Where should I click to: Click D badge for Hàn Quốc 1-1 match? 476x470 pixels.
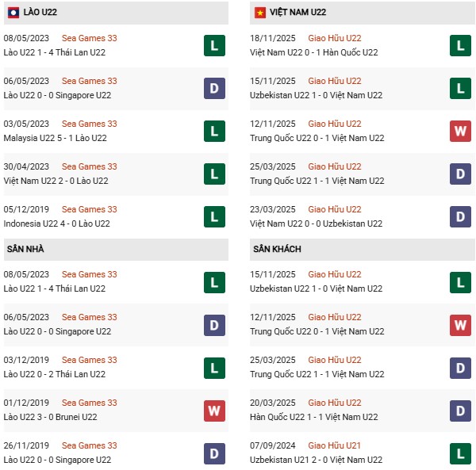(460, 411)
